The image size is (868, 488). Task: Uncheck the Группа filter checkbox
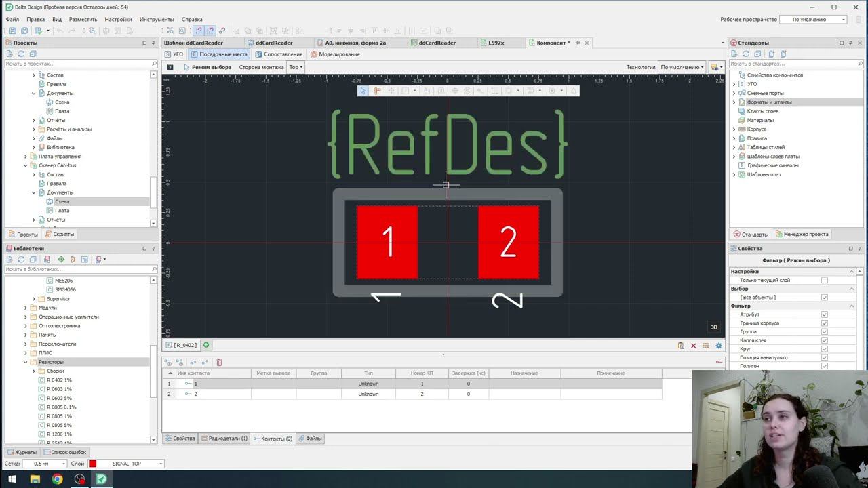tap(825, 332)
